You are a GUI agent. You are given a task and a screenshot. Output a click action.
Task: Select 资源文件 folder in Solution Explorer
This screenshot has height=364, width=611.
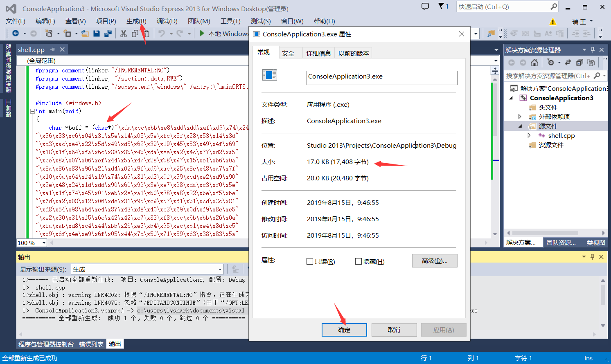tap(551, 145)
